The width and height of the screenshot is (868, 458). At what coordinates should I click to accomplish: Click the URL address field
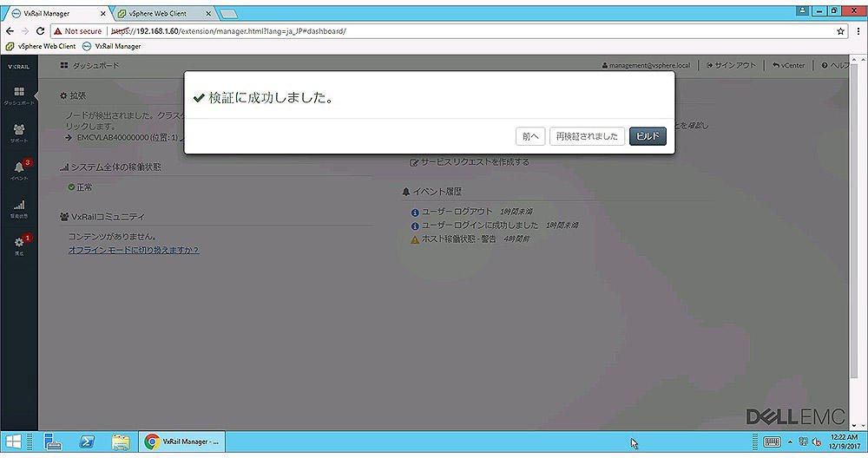(449, 31)
